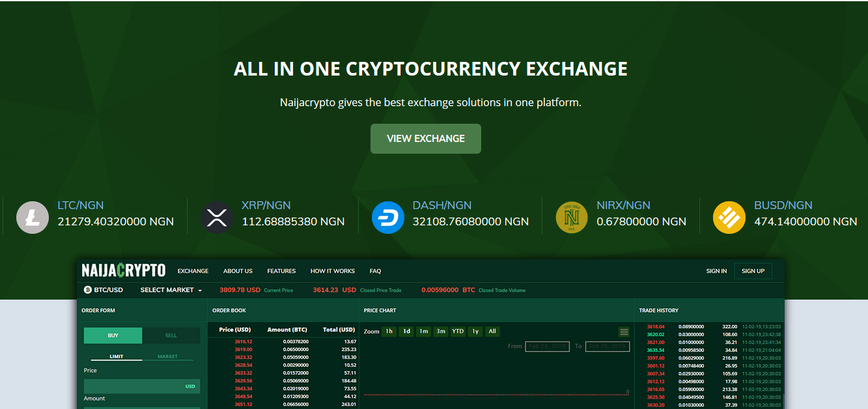
Task: Click the ORDER BOOK panel heading
Action: pos(229,311)
